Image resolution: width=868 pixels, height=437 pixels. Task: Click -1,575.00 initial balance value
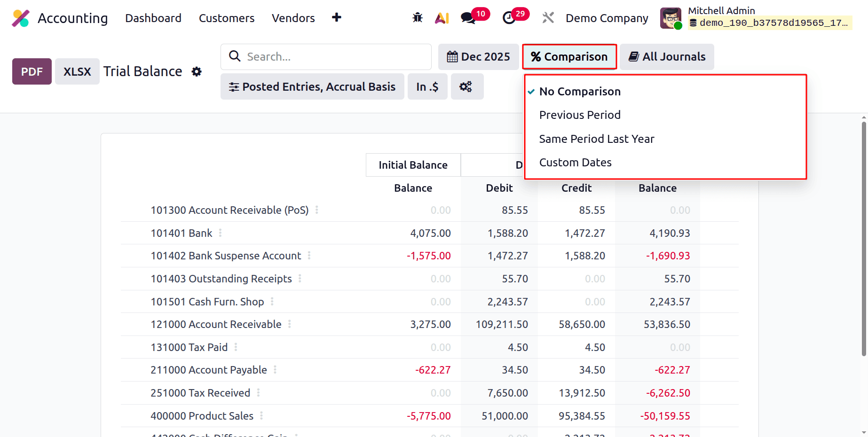pos(428,256)
